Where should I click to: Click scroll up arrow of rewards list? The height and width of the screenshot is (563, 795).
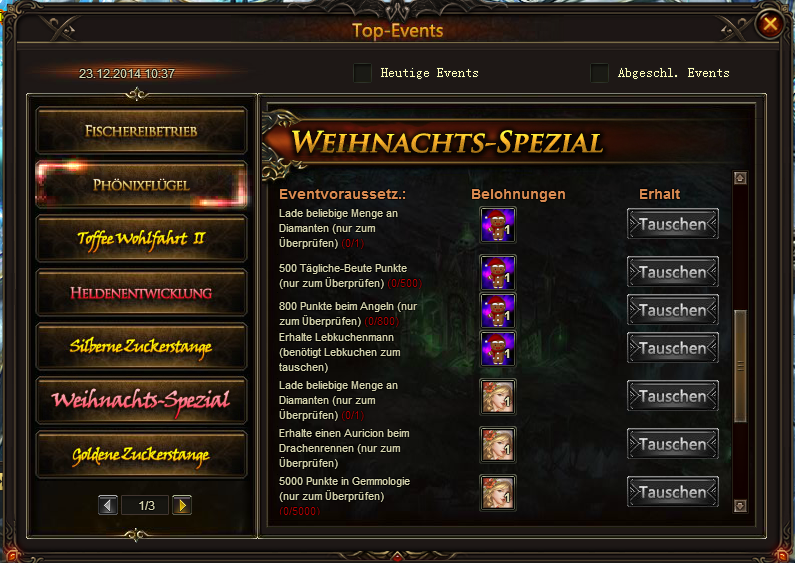pyautogui.click(x=740, y=178)
